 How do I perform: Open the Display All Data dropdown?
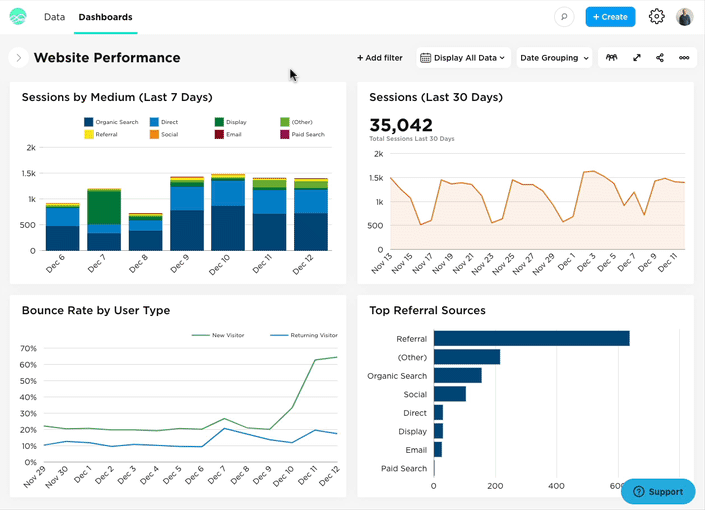[464, 58]
